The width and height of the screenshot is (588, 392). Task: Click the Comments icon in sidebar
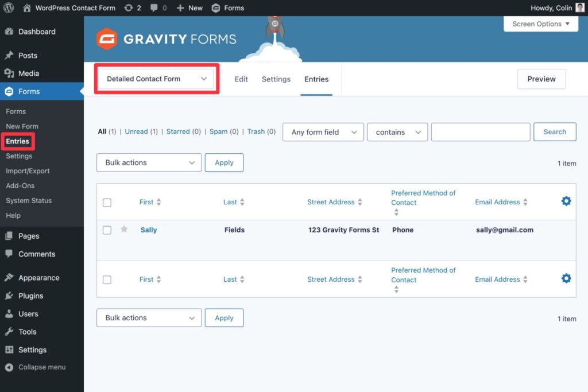[9, 254]
